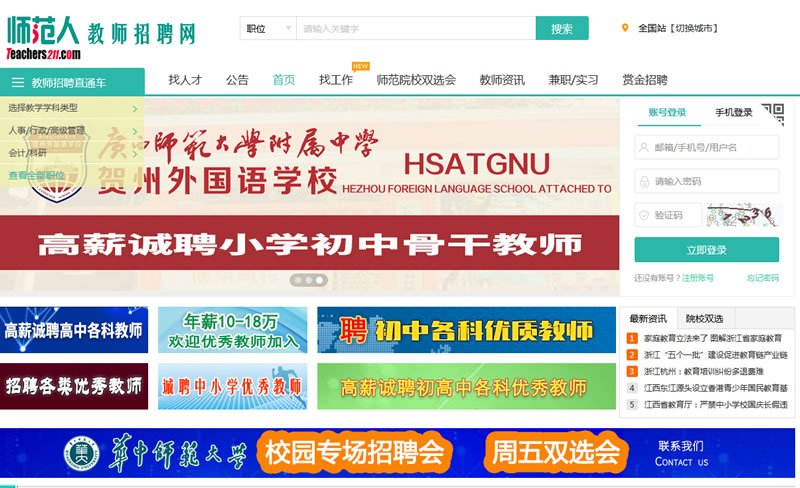Open news item 浙江"五个一批"

[x=715, y=355]
